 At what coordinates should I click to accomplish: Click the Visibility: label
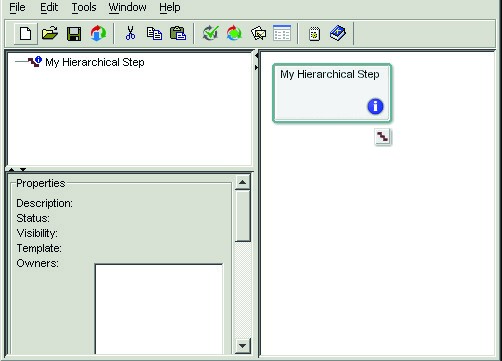[37, 233]
